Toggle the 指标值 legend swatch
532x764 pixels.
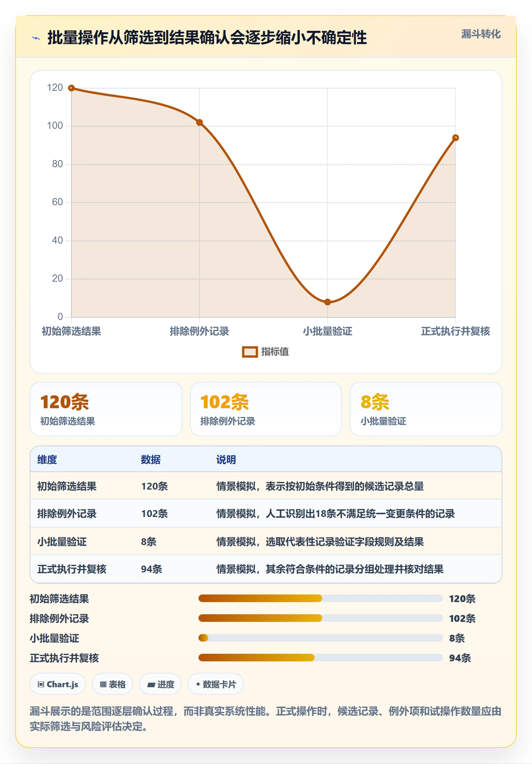250,352
